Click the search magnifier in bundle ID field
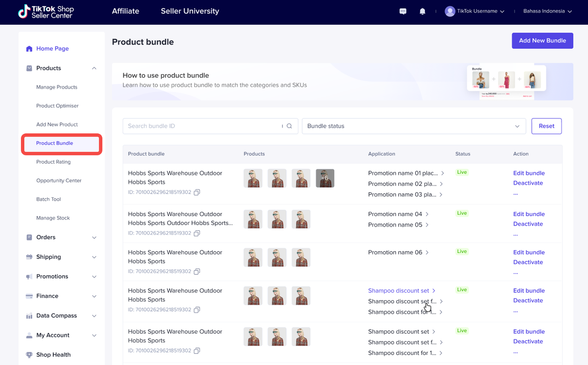 pyautogui.click(x=289, y=126)
